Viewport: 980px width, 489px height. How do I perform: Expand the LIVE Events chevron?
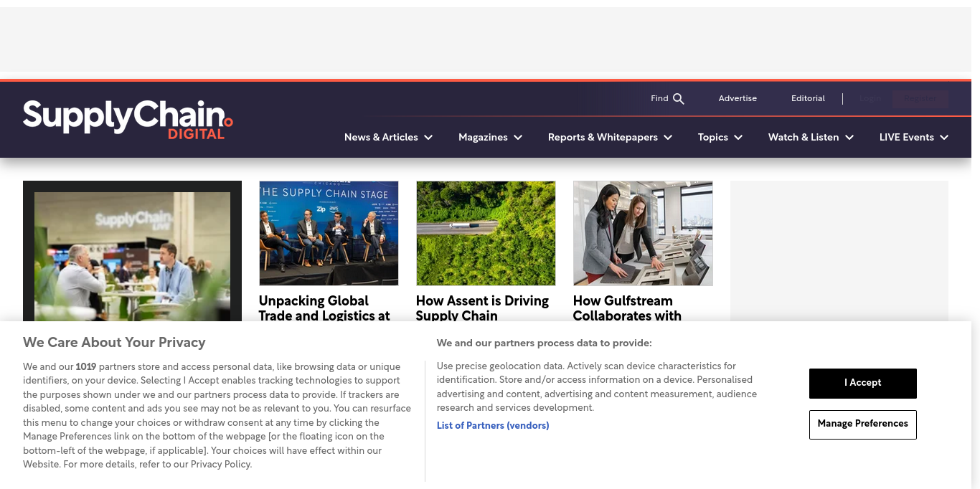[944, 138]
